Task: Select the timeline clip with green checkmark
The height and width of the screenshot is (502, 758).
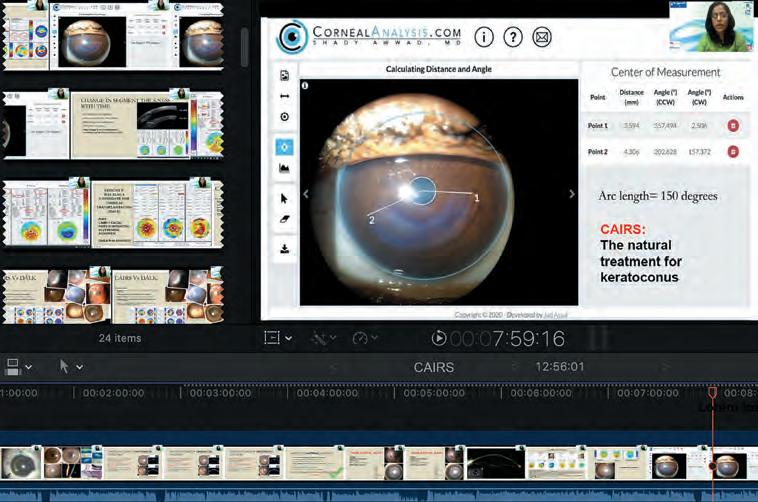Action: pos(316,463)
